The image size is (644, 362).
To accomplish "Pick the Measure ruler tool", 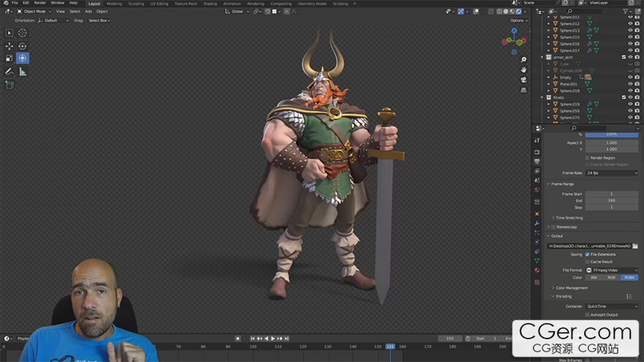I will click(23, 72).
